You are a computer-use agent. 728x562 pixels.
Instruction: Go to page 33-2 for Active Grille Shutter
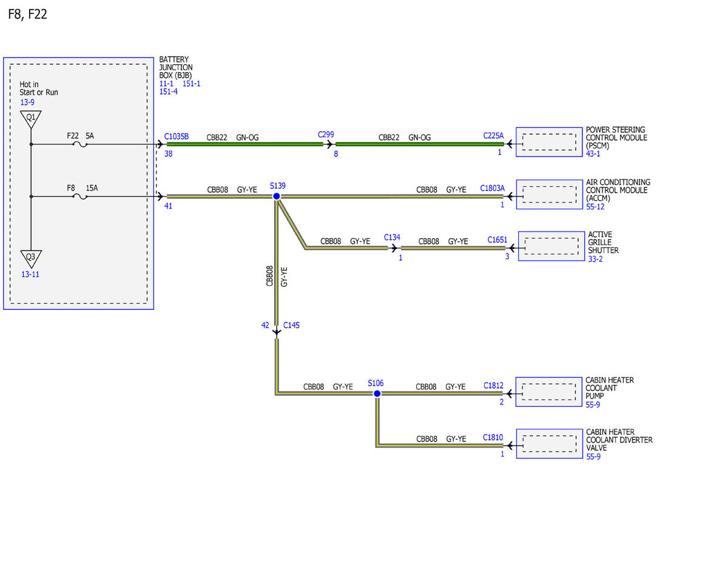point(595,259)
